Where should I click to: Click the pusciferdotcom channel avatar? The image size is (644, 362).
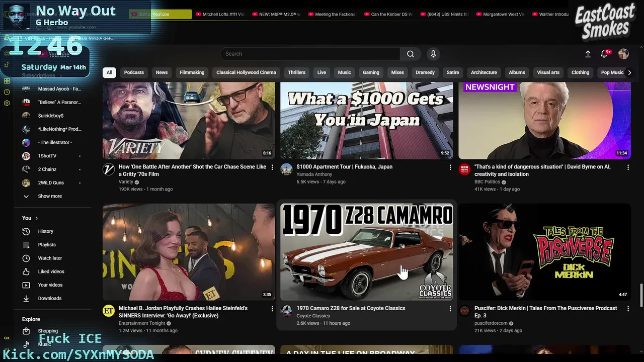click(x=464, y=311)
